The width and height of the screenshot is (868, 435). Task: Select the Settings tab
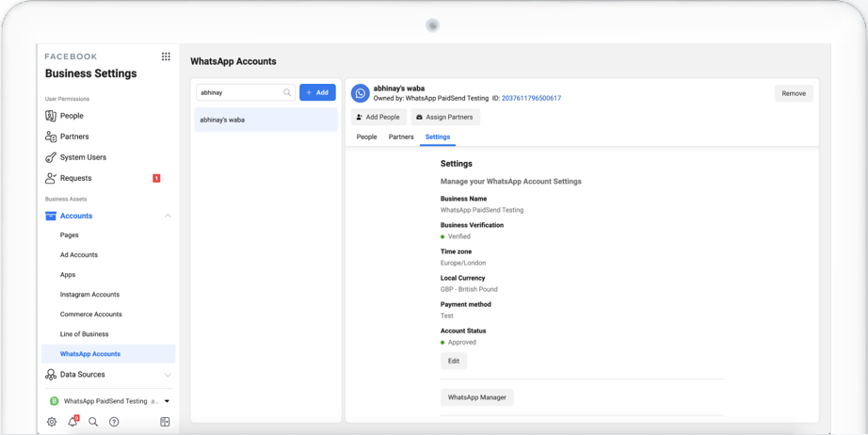[x=438, y=137]
